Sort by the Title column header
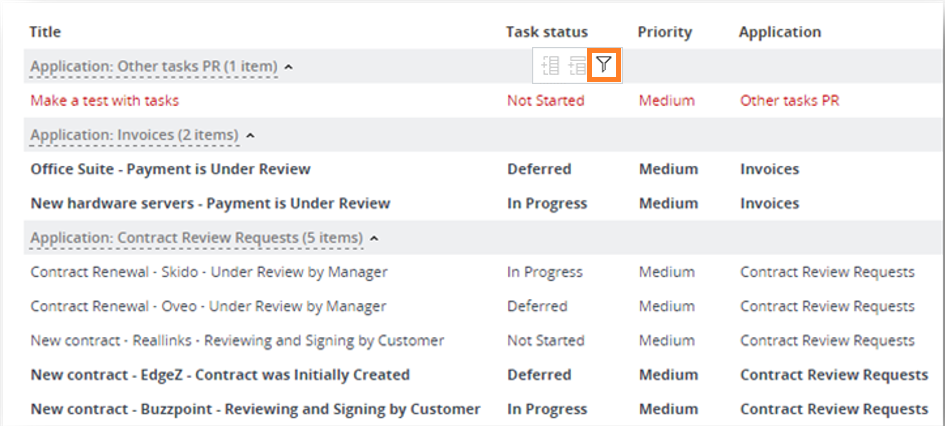This screenshot has height=426, width=945. click(x=45, y=32)
